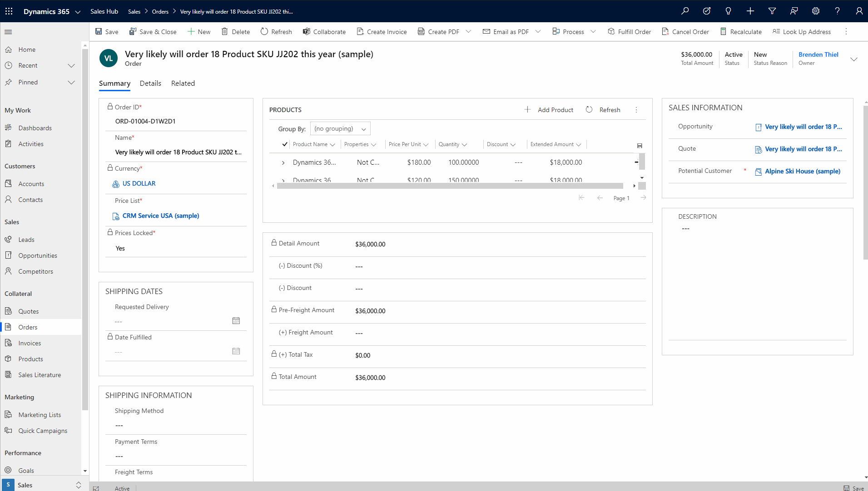
Task: Open the Dynamics 365 app switcher
Action: point(9,11)
